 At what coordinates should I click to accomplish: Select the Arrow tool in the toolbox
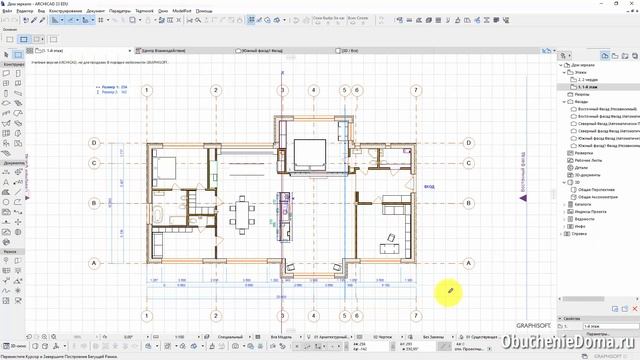pos(6,55)
